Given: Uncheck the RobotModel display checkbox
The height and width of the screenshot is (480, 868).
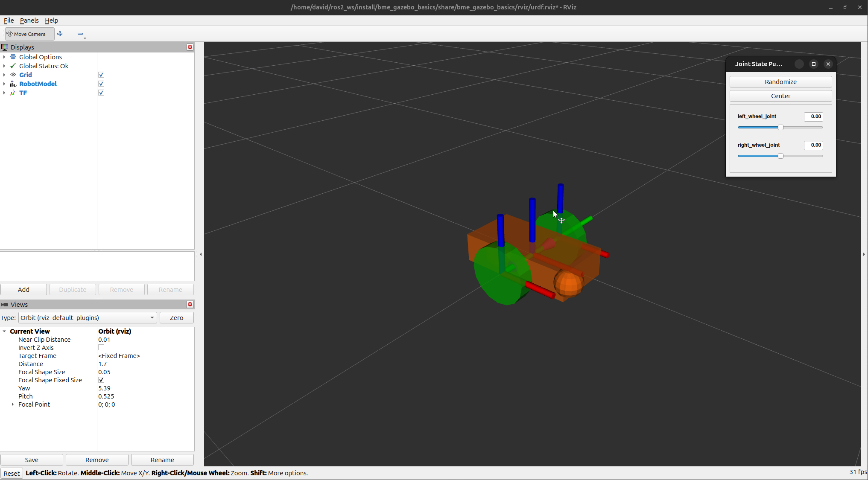Looking at the screenshot, I should [101, 84].
